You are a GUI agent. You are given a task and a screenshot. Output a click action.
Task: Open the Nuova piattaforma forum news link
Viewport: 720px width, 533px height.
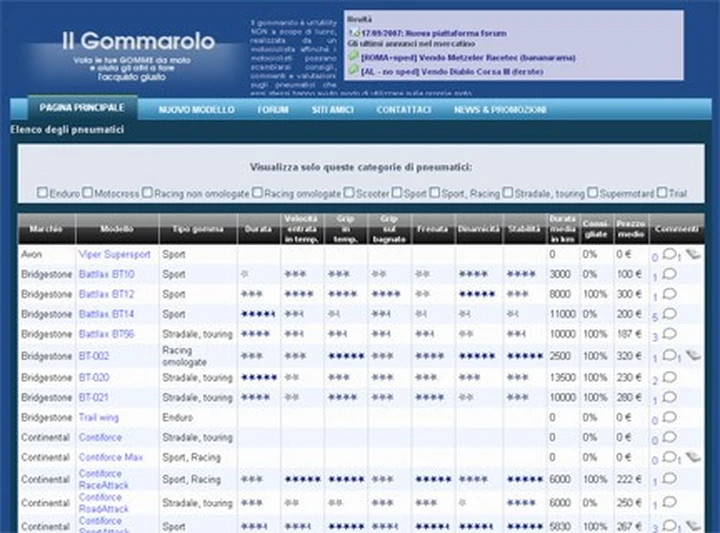[434, 34]
